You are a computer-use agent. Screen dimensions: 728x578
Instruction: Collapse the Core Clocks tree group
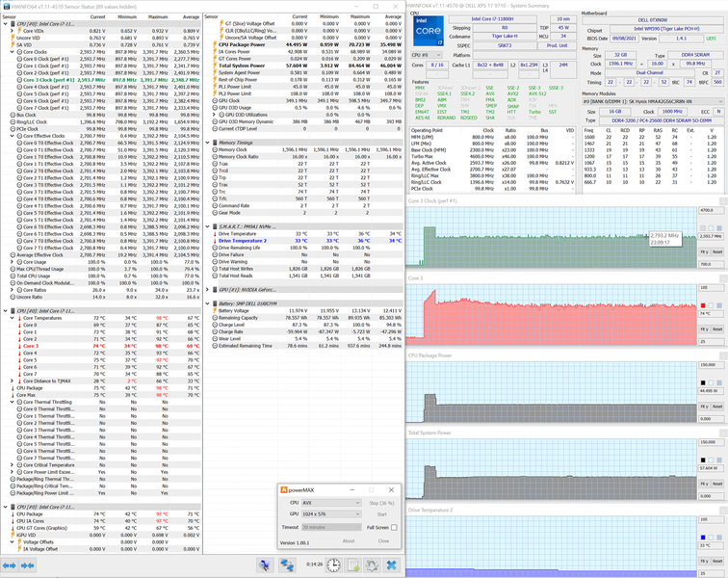(13, 52)
